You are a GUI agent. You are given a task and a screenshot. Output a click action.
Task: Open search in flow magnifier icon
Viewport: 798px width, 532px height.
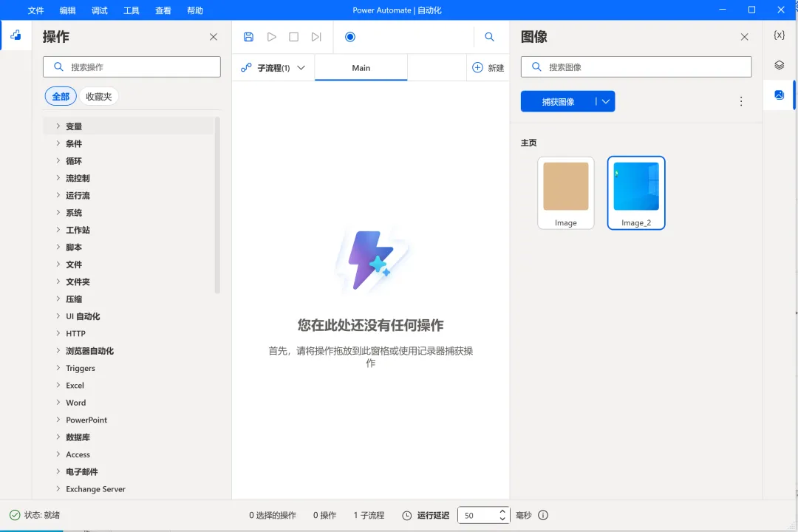tap(490, 37)
